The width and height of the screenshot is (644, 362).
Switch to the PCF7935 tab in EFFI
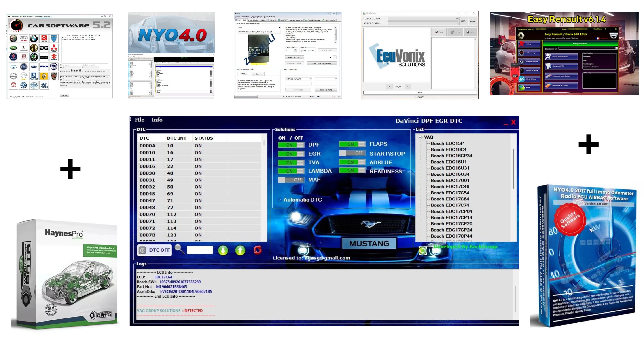(x=283, y=20)
